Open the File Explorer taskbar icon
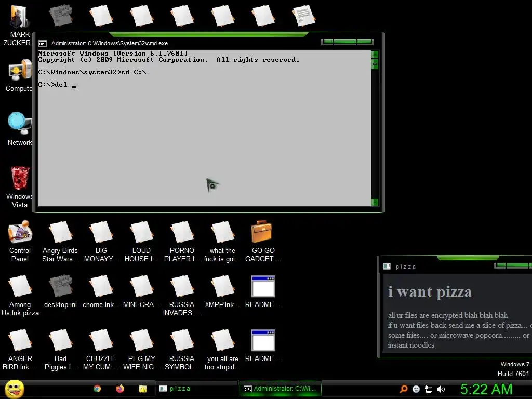This screenshot has height=399, width=532. coord(143,389)
